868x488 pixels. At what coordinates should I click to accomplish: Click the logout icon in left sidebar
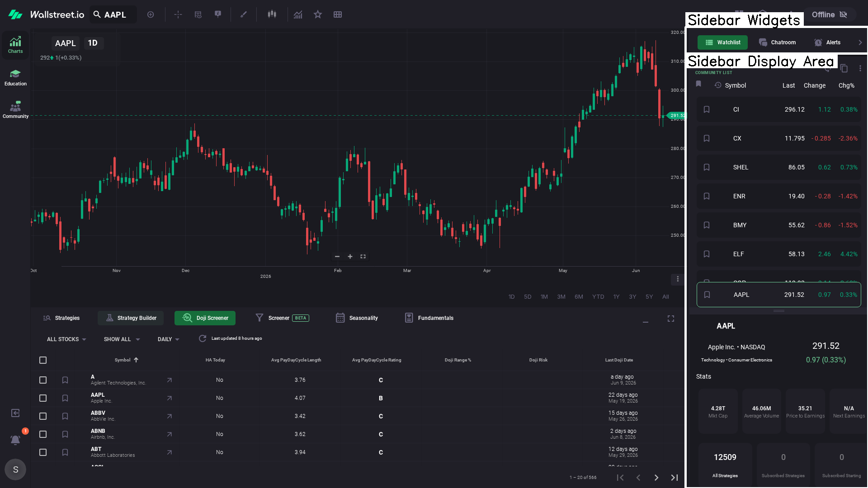pyautogui.click(x=15, y=413)
